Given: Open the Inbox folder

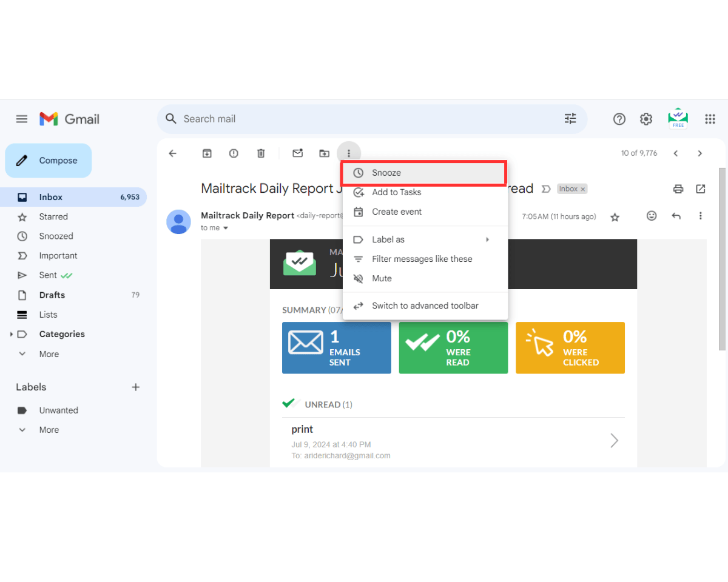Looking at the screenshot, I should (73, 197).
